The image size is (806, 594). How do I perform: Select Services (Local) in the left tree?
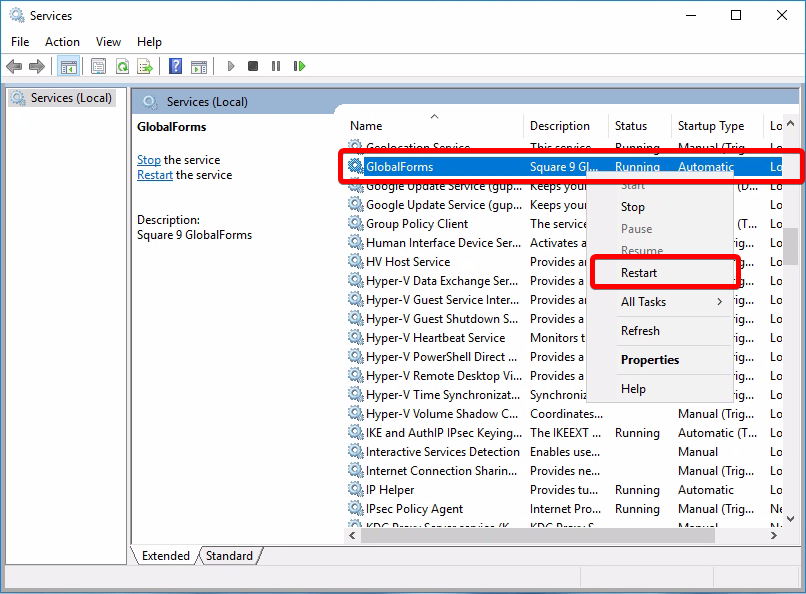pos(71,98)
